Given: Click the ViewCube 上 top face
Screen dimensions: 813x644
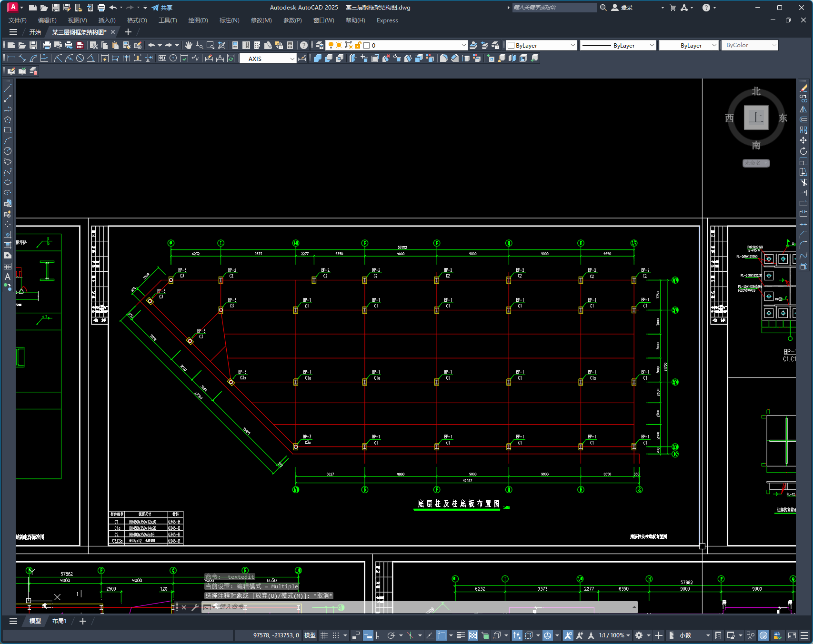Looking at the screenshot, I should pos(756,118).
